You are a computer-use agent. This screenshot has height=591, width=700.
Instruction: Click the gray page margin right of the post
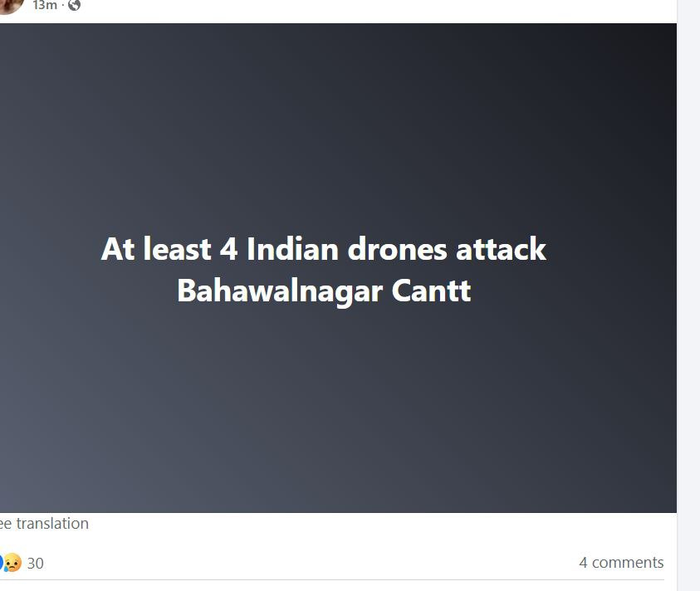[688, 295]
